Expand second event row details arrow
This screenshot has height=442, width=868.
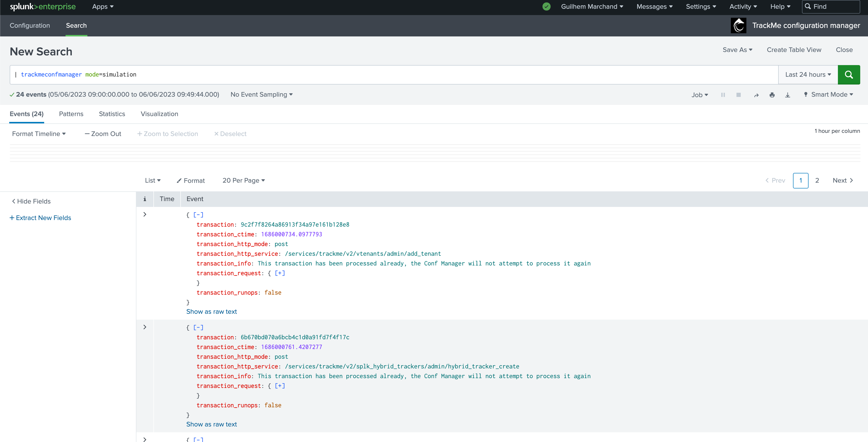coord(145,327)
